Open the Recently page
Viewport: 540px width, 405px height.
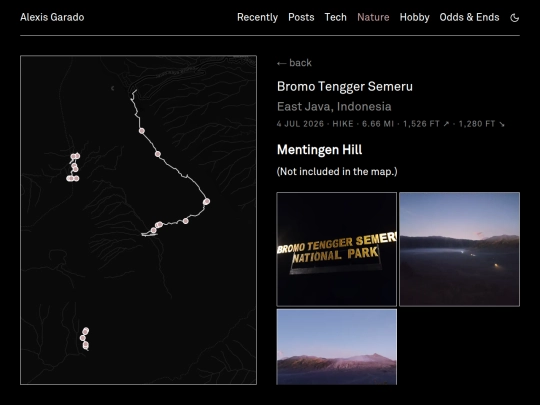(257, 17)
